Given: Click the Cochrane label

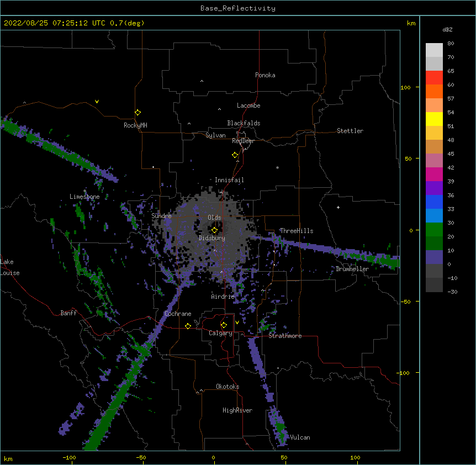Looking at the screenshot, I should [178, 314].
